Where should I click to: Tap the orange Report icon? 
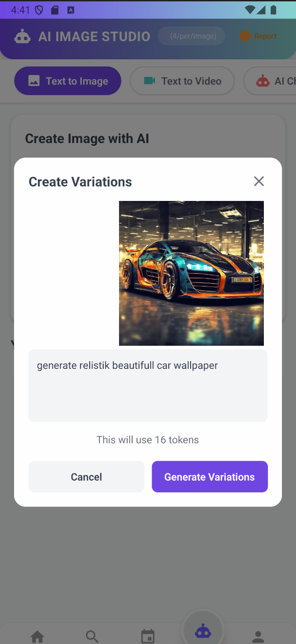coord(245,36)
